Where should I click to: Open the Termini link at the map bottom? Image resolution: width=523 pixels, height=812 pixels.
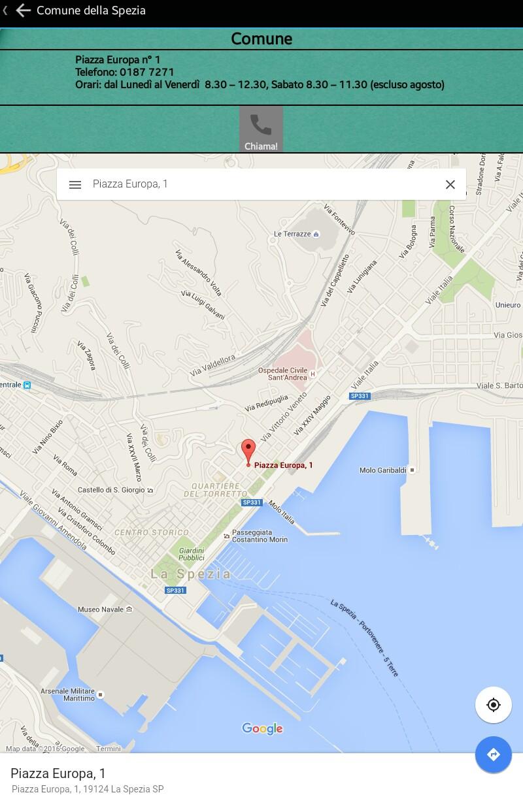point(109,749)
